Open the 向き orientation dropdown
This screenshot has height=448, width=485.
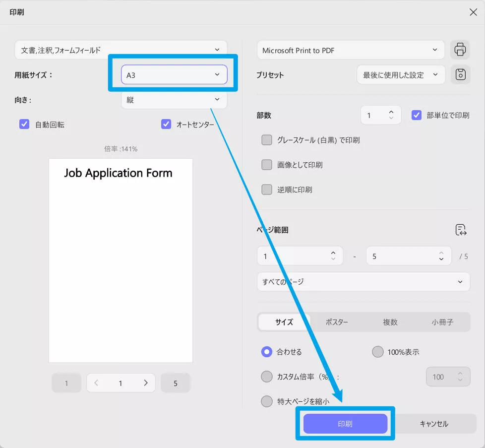point(174,99)
